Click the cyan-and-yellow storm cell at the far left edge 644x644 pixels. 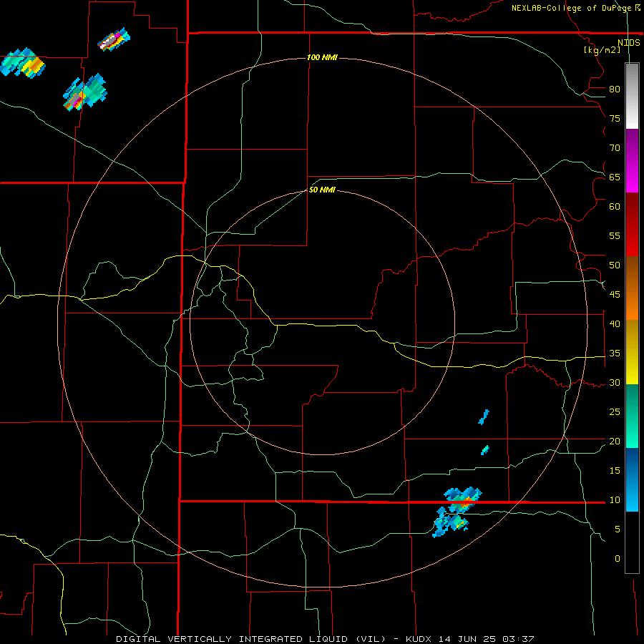point(23,63)
